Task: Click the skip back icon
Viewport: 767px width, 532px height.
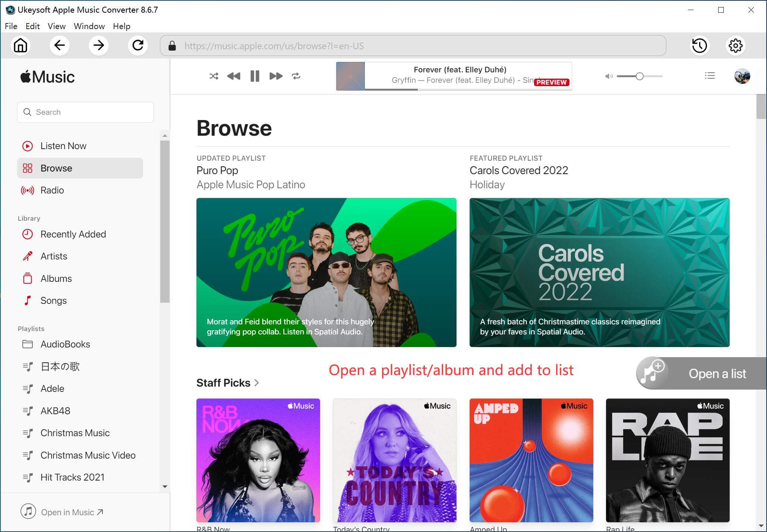Action: click(233, 76)
